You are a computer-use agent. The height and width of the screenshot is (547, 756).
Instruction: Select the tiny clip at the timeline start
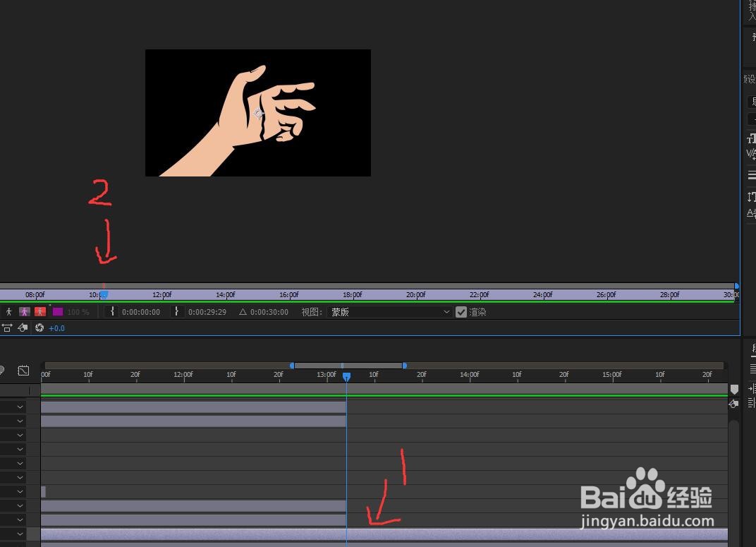(x=44, y=492)
